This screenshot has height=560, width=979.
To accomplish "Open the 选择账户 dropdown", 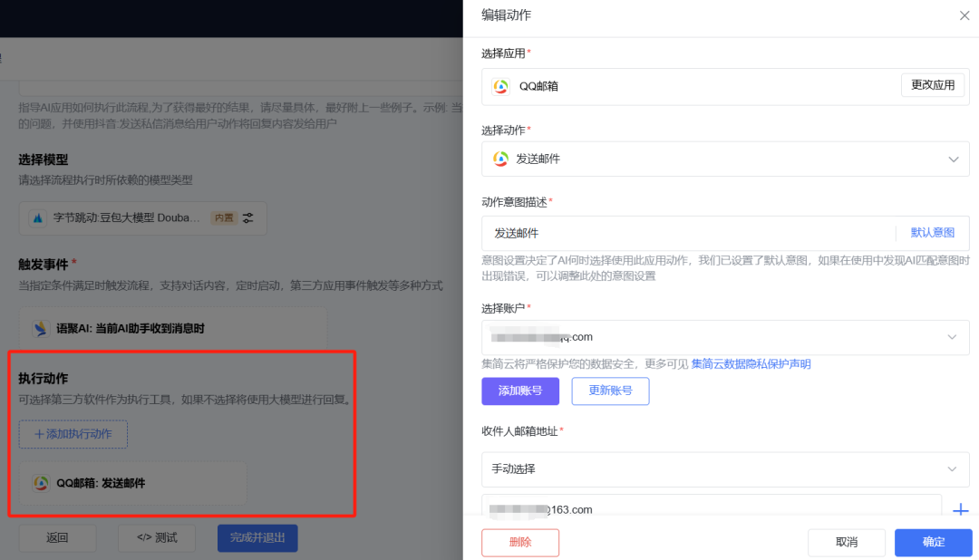I will point(725,337).
